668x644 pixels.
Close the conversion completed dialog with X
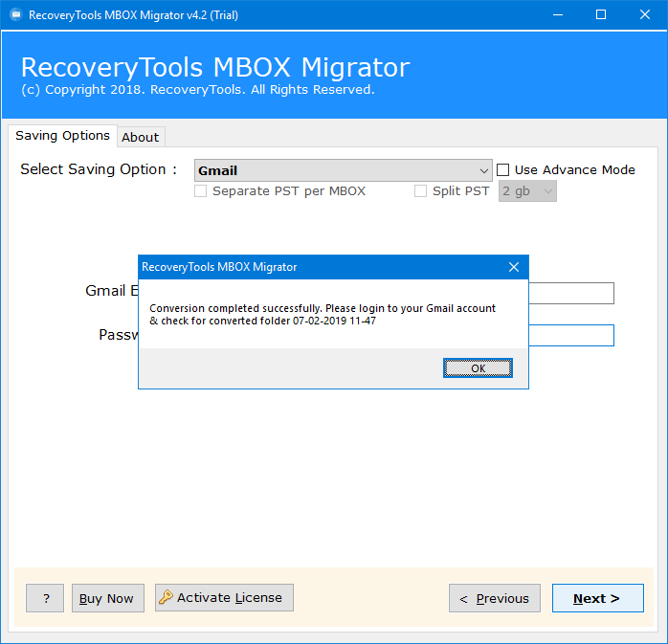coord(514,267)
